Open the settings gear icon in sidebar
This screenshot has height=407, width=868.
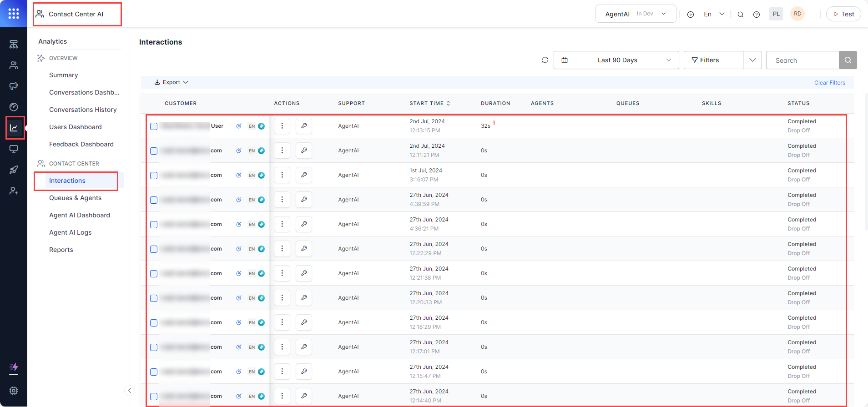[14, 391]
